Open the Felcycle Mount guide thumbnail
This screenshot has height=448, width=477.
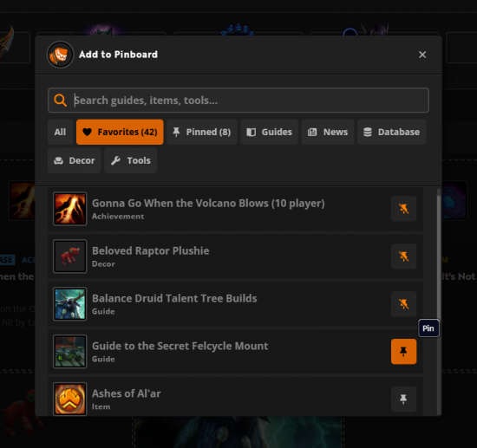(x=70, y=351)
